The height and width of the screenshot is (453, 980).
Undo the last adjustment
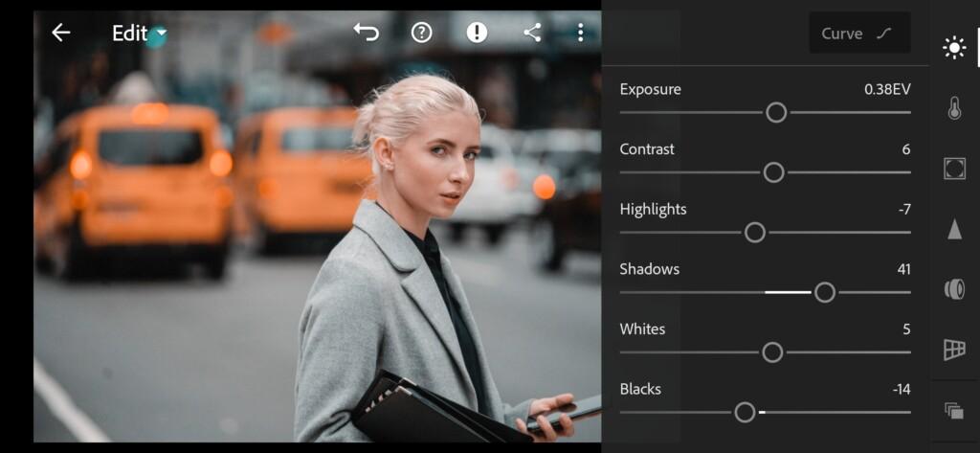[367, 33]
